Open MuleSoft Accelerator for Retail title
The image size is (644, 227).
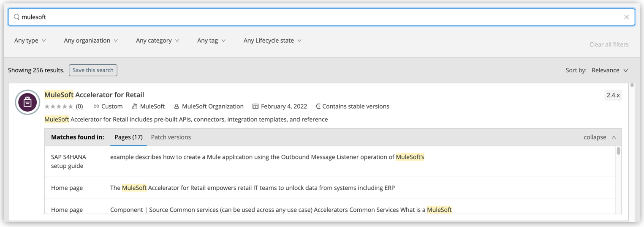tap(94, 95)
